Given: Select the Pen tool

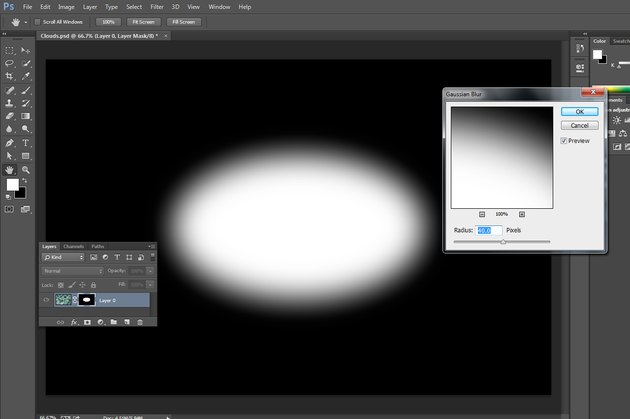Looking at the screenshot, I should (x=10, y=143).
